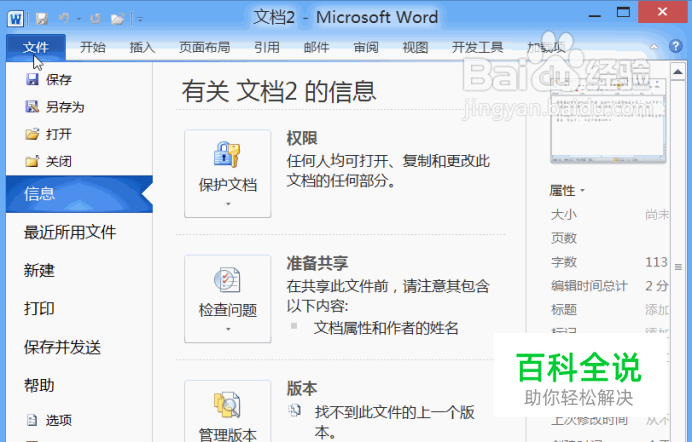Click the Undo icon in quick access toolbar
This screenshot has width=692, height=442.
[64, 19]
